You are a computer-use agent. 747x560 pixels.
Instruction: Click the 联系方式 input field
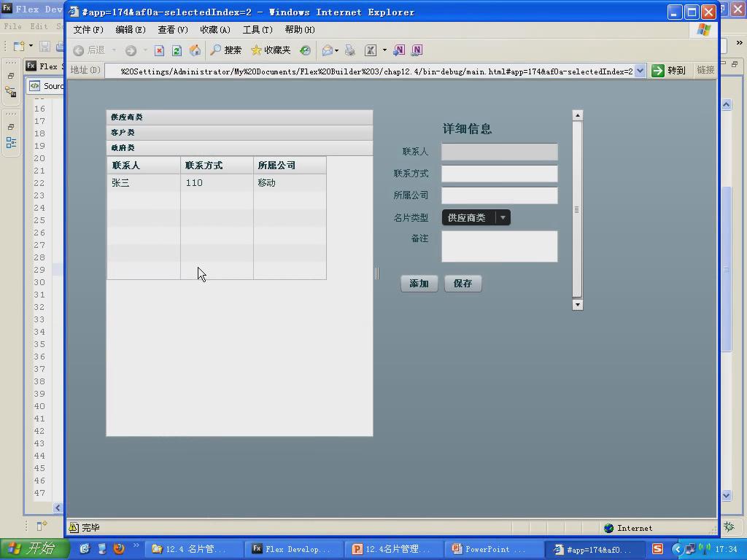(499, 174)
